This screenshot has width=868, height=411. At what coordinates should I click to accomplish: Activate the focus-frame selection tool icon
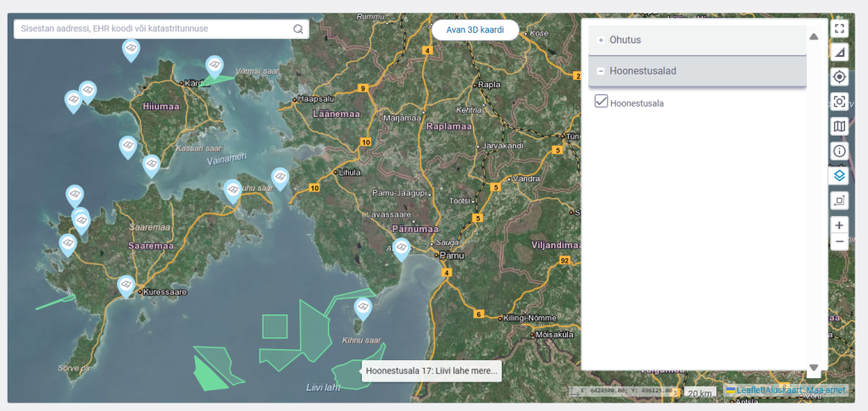tap(839, 102)
